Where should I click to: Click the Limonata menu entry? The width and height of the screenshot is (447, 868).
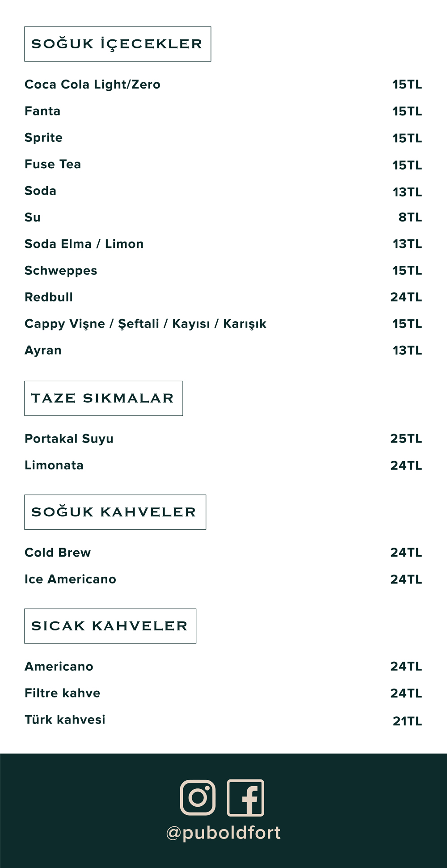pos(54,465)
